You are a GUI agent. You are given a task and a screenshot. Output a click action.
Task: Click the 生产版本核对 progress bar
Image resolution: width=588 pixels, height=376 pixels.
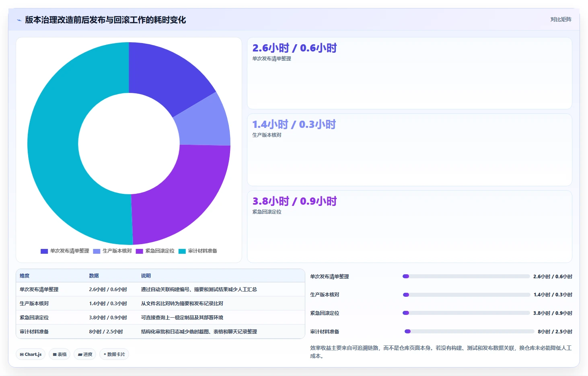(467, 295)
